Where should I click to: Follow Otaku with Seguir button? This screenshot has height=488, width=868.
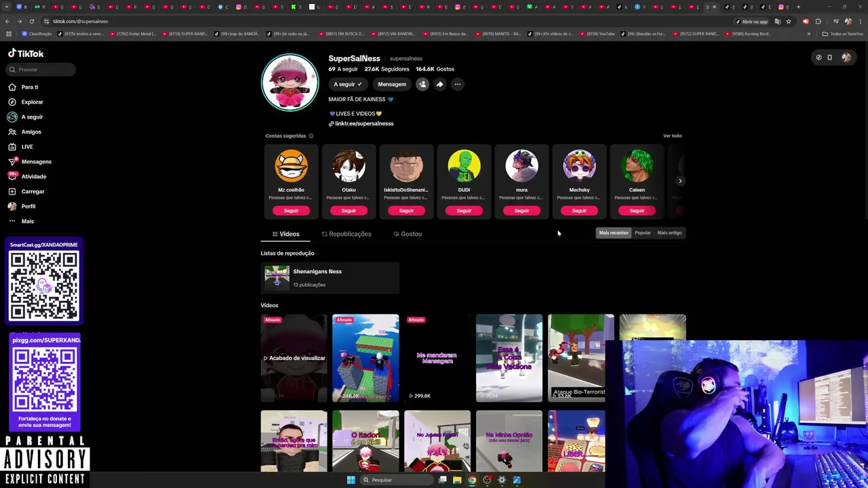click(349, 210)
